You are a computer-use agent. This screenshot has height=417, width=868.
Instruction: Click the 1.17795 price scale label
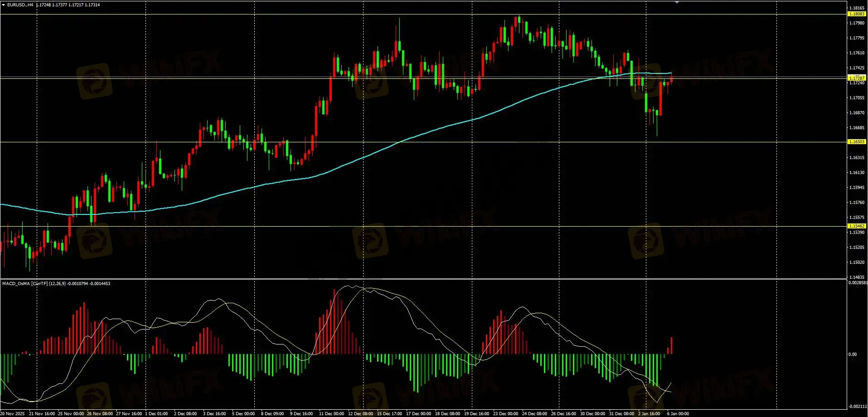[x=857, y=38]
